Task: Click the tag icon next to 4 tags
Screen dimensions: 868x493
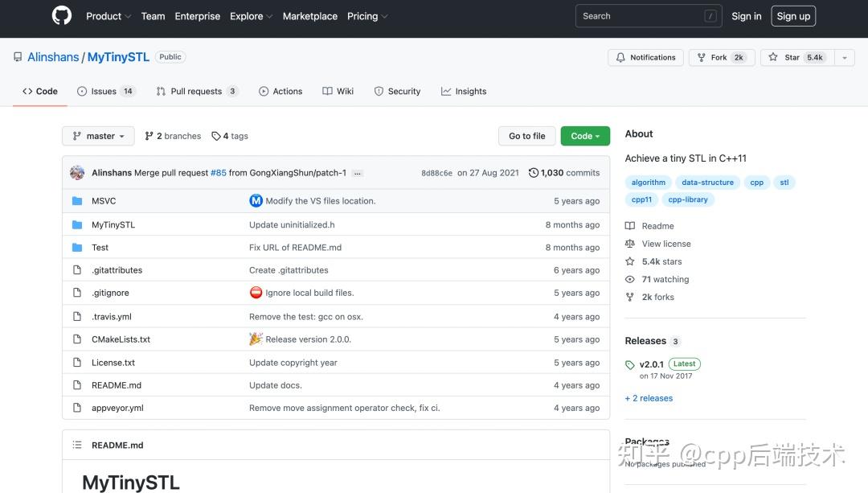Action: point(216,136)
